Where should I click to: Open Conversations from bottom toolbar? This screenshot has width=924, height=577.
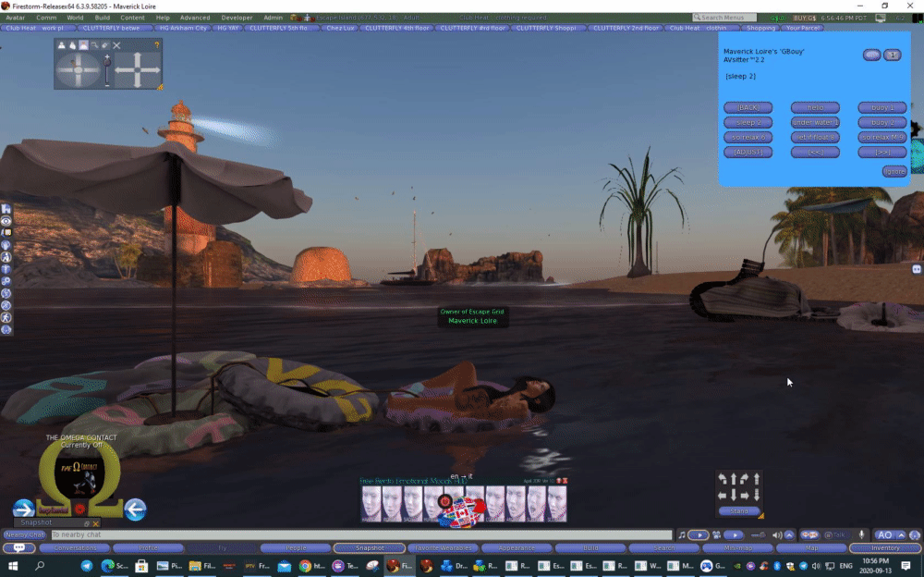click(75, 548)
